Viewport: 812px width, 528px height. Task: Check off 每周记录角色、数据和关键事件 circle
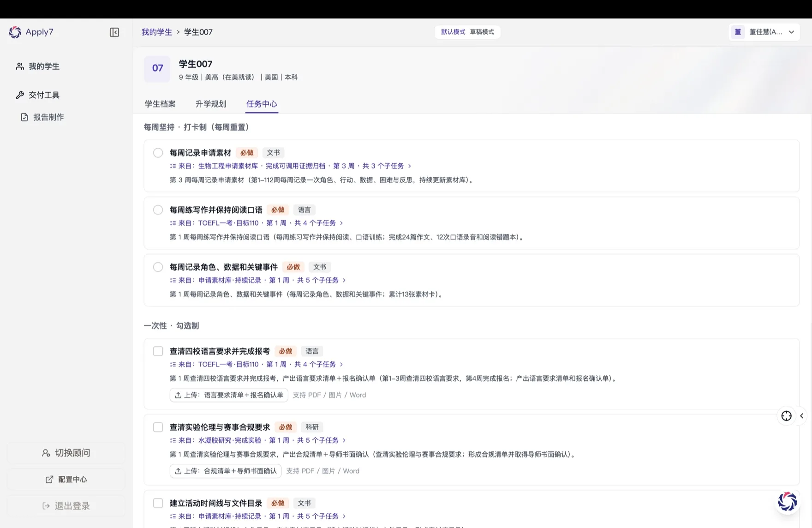click(158, 267)
